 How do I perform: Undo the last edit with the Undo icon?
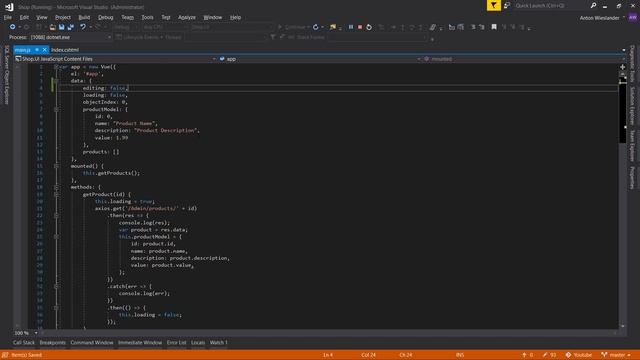(83, 27)
